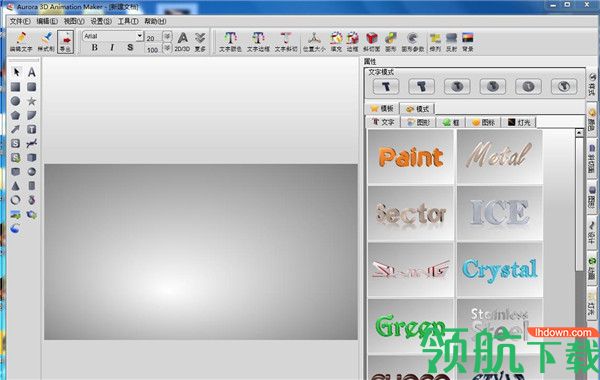Click the blue swirl tool icon
The height and width of the screenshot is (380, 600).
15,229
